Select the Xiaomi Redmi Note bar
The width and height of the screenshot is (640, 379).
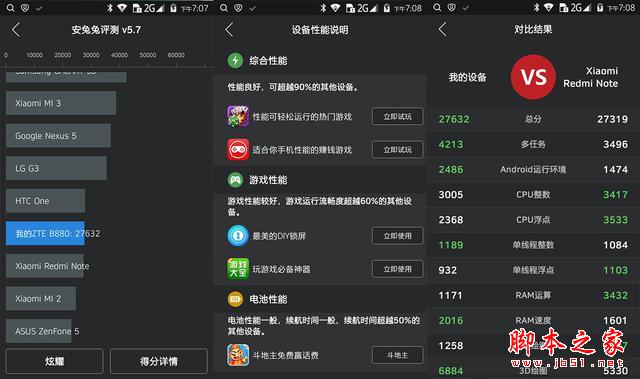pos(45,266)
